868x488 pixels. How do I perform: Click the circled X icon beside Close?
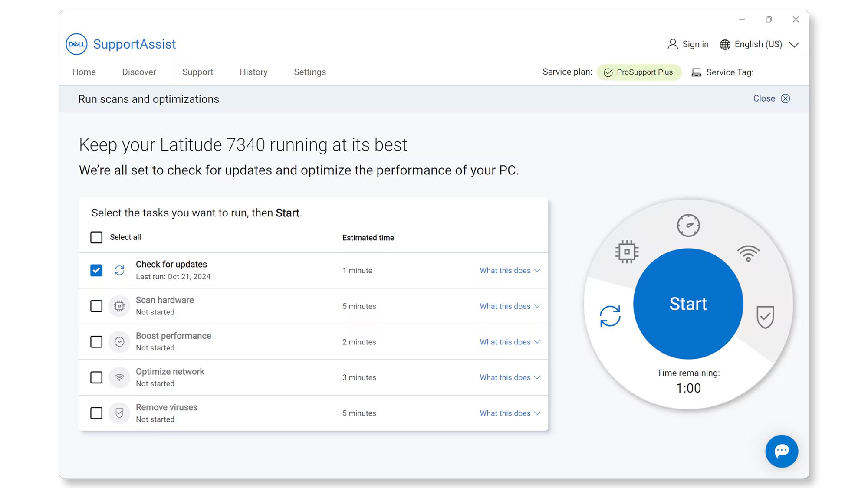coord(786,98)
